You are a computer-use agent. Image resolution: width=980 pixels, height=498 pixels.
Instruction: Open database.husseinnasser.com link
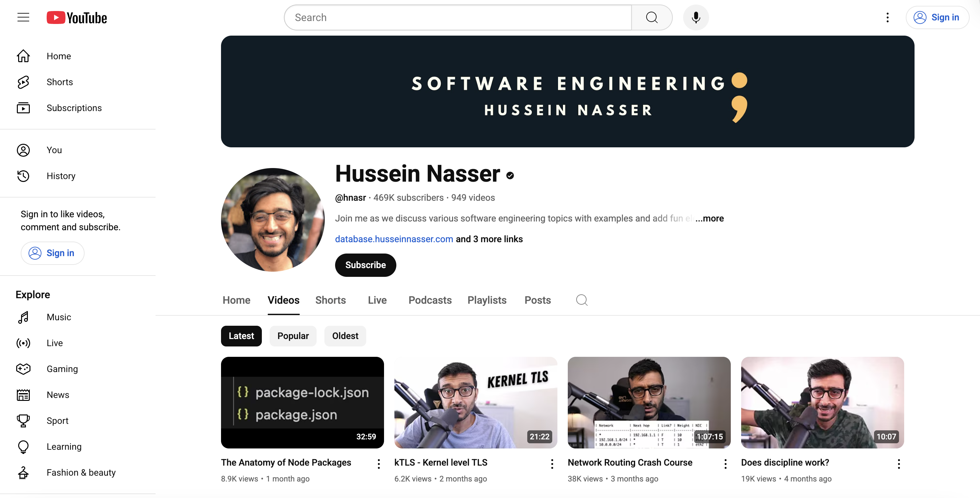pos(394,239)
